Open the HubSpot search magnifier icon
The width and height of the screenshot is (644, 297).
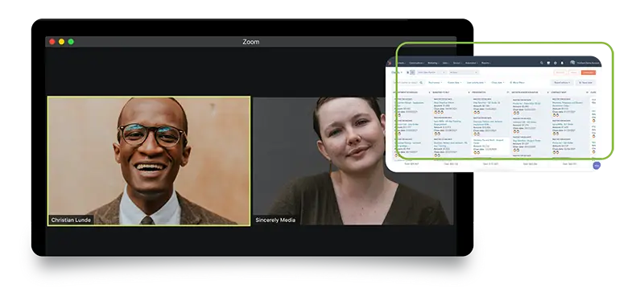pyautogui.click(x=541, y=63)
